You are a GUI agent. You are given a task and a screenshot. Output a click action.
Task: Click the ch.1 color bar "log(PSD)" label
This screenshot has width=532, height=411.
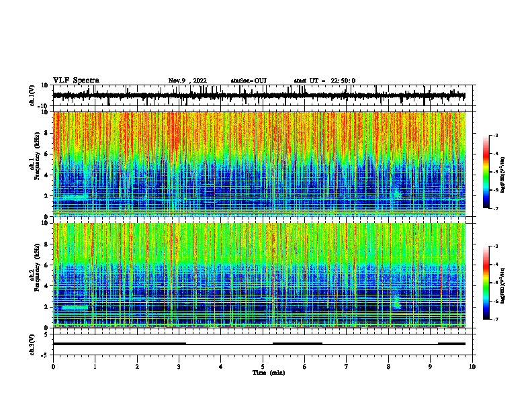pos(502,175)
